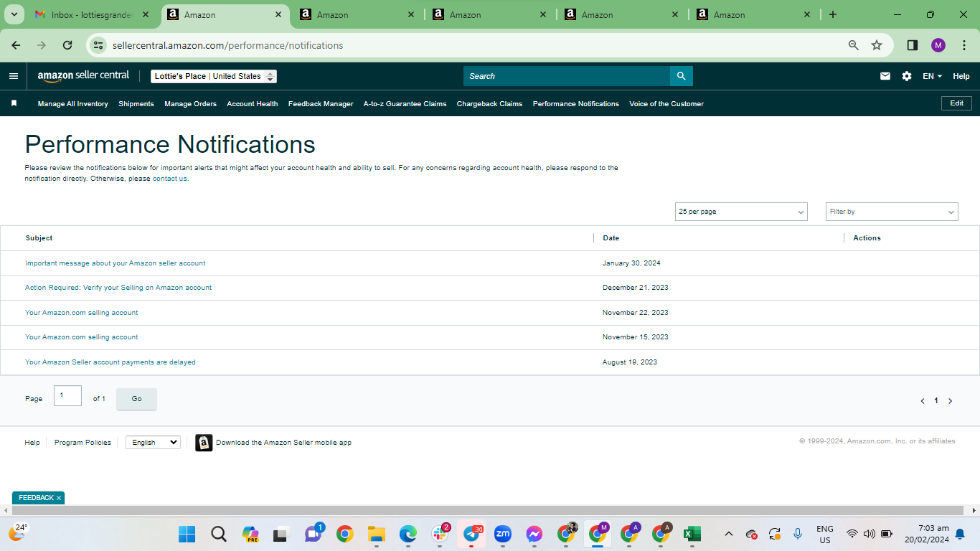
Task: Open the Settings gear in Seller Central
Action: pyautogui.click(x=907, y=76)
